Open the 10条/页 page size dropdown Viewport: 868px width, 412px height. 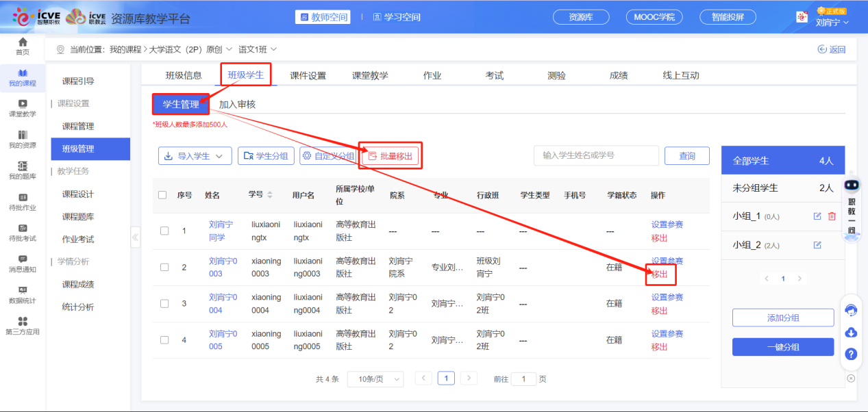[375, 379]
